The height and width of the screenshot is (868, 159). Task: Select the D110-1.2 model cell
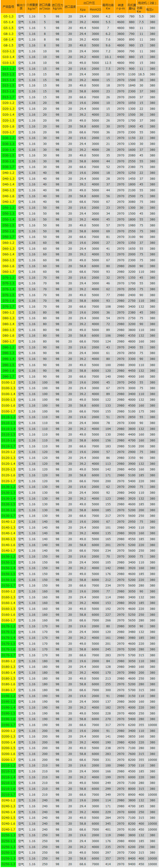8,417
